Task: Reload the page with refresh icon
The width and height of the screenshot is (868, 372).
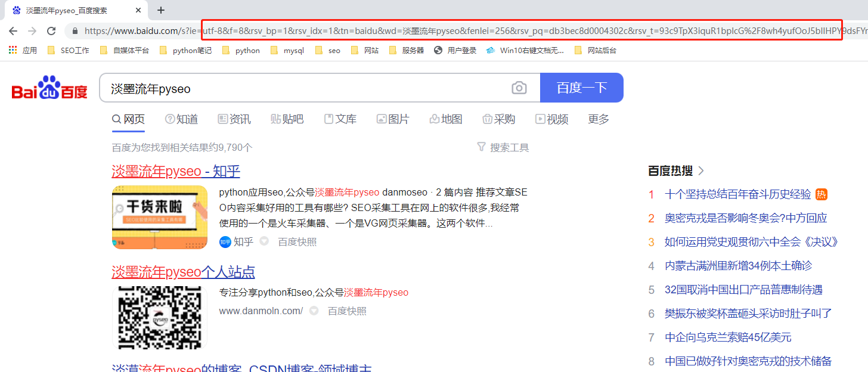Action: coord(51,31)
